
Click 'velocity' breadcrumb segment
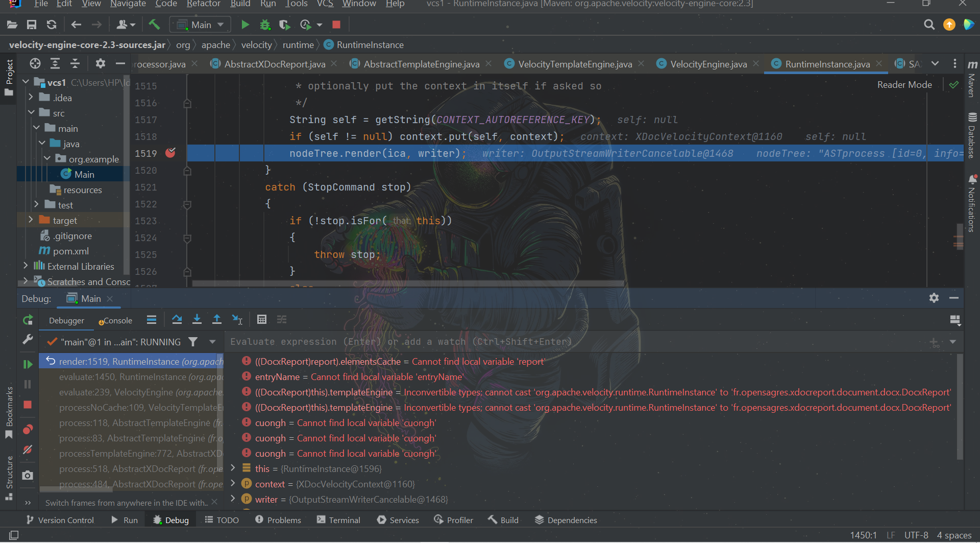pos(256,45)
